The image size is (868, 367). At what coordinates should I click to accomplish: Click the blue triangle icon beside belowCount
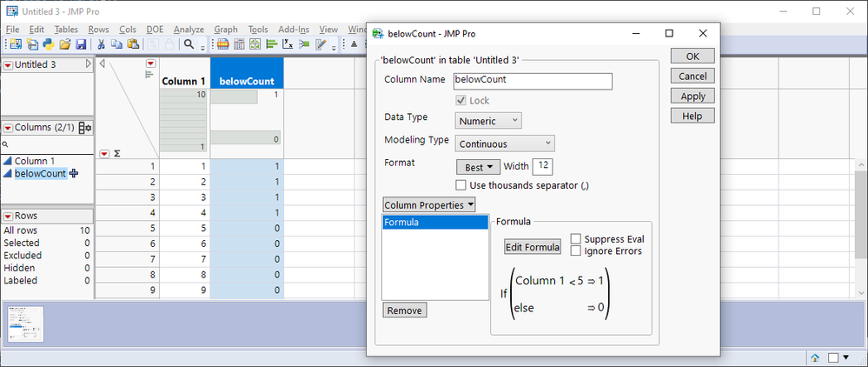click(8, 174)
